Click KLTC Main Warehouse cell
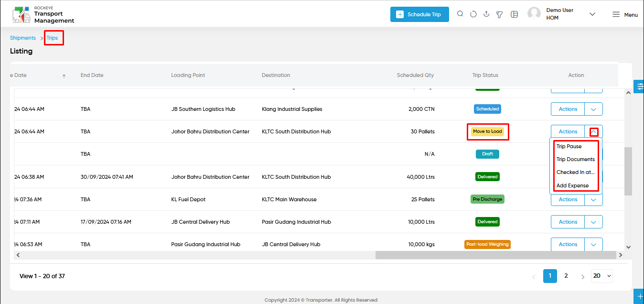644x304 pixels. pyautogui.click(x=289, y=199)
